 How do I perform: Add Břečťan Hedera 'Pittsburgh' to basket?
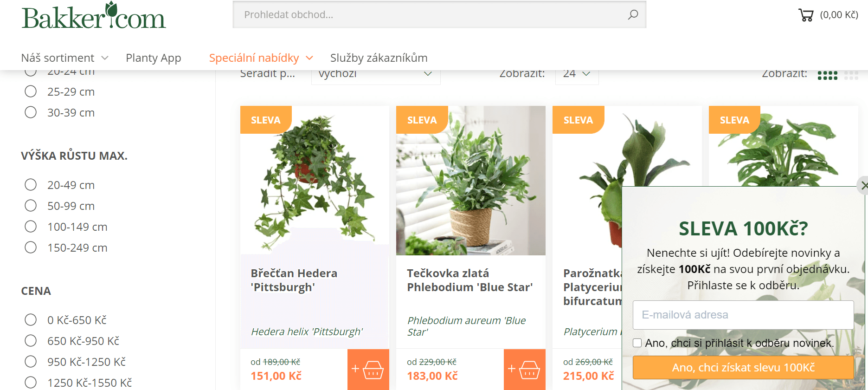pos(368,370)
